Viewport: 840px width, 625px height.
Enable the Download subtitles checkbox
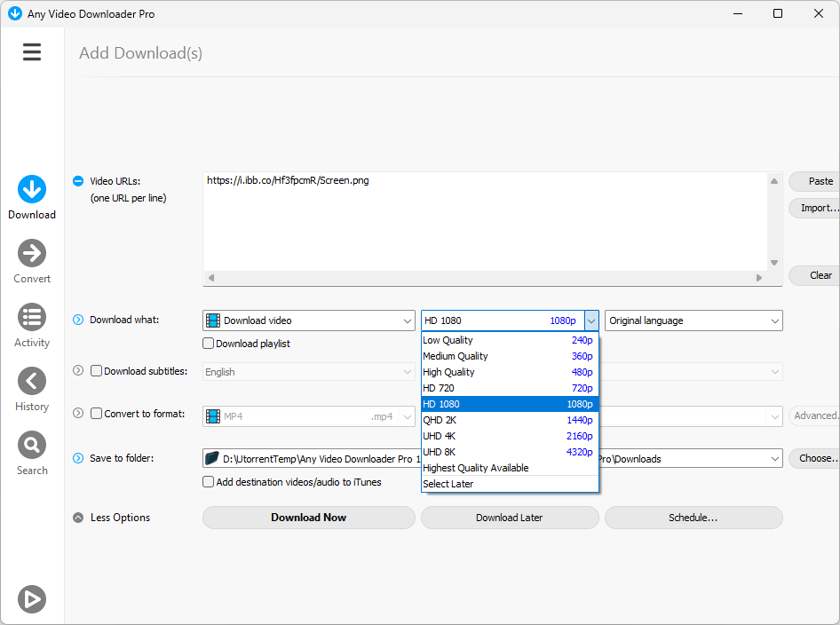pos(97,370)
